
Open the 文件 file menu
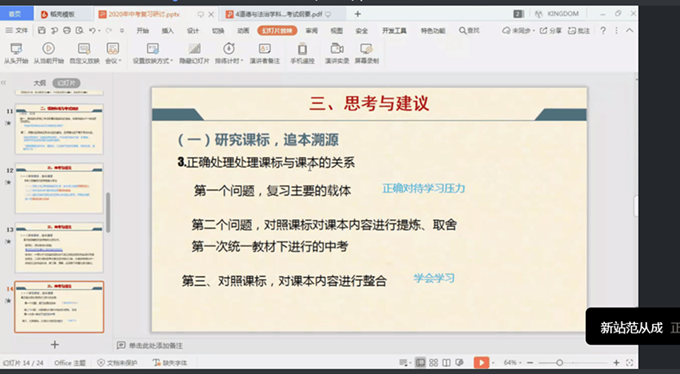click(16, 30)
